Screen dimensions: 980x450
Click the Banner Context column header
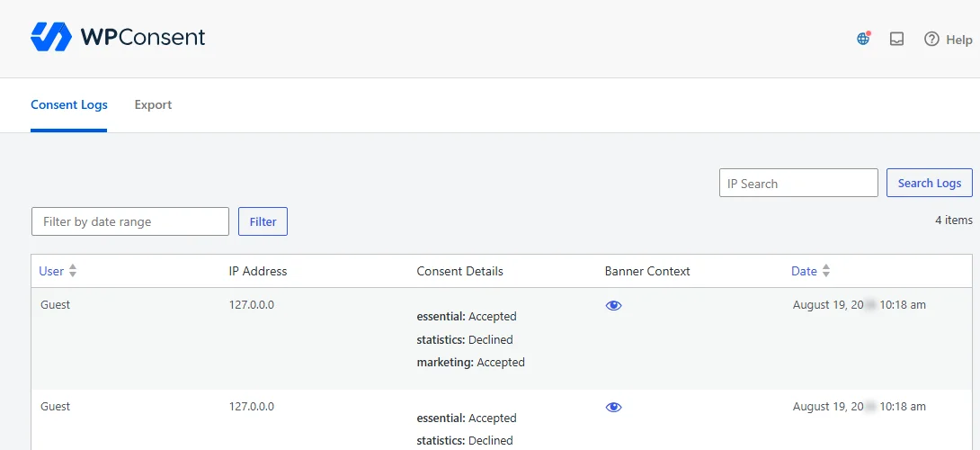[647, 271]
